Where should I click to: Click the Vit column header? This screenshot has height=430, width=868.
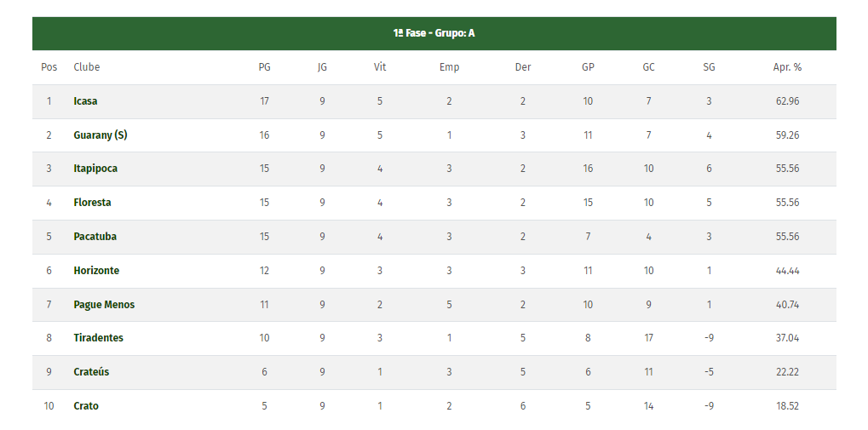click(x=380, y=67)
